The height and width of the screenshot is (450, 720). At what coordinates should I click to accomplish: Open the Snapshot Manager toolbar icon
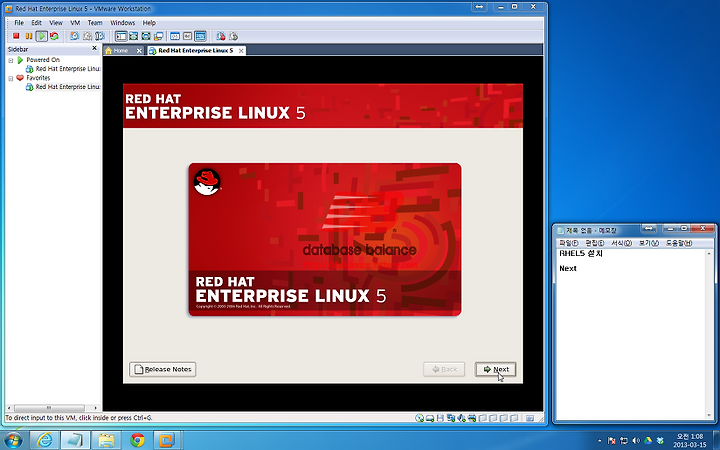100,36
